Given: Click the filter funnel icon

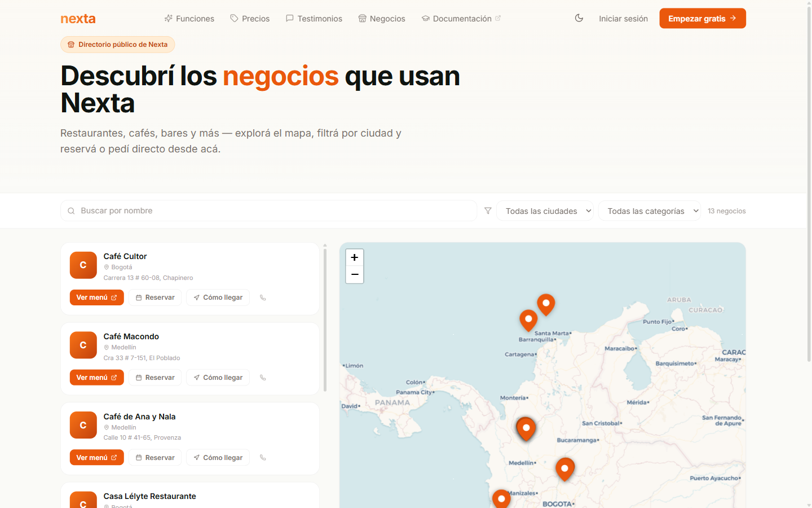Looking at the screenshot, I should click(488, 211).
